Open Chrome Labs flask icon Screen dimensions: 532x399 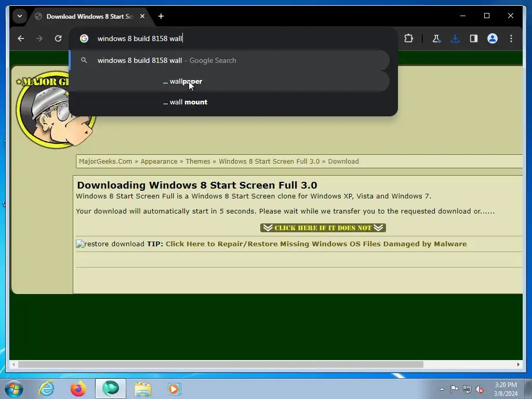pyautogui.click(x=436, y=38)
